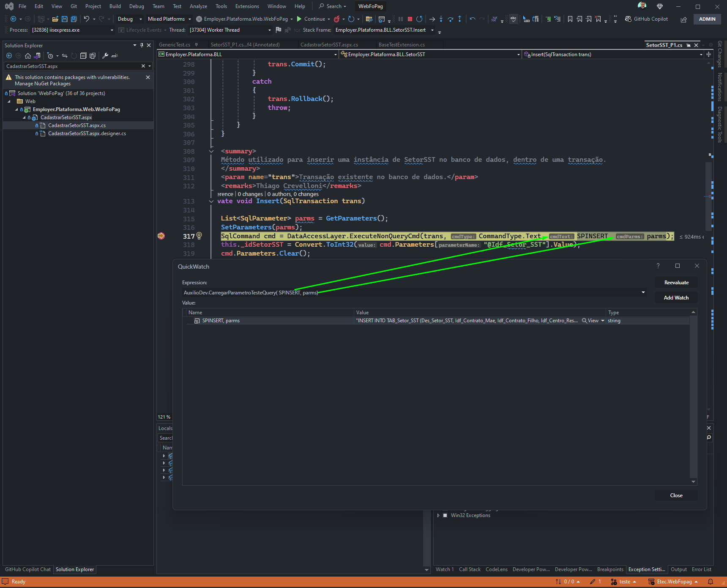Switch to the GenericTest.cs tab
Viewport: 727px width, 588px height.
pos(175,45)
